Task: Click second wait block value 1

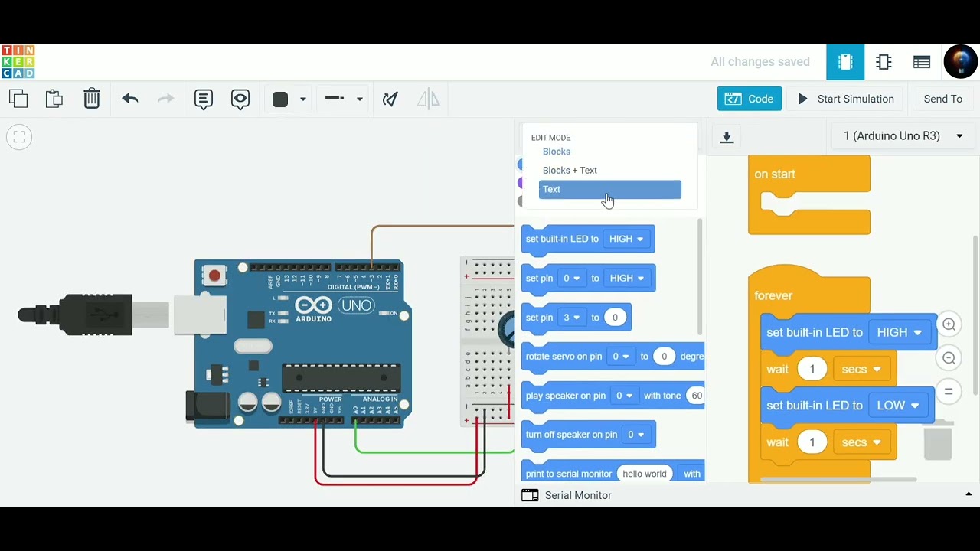Action: pyautogui.click(x=812, y=442)
